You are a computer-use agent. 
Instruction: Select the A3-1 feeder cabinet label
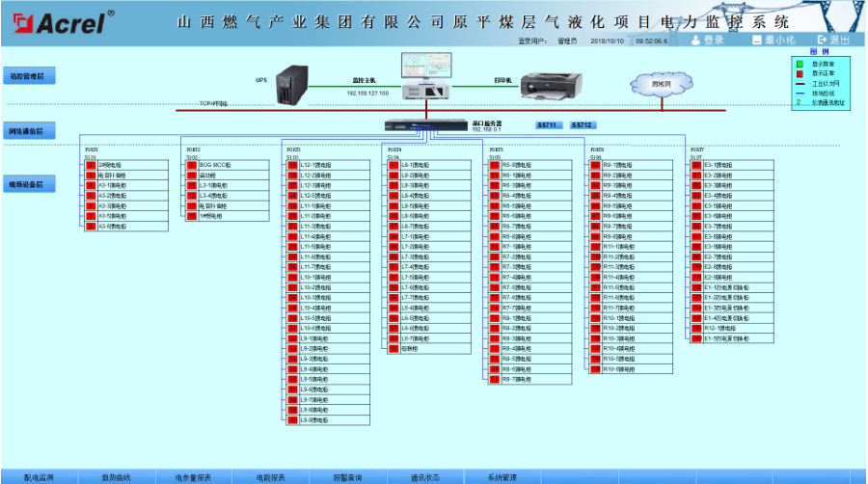(113, 185)
